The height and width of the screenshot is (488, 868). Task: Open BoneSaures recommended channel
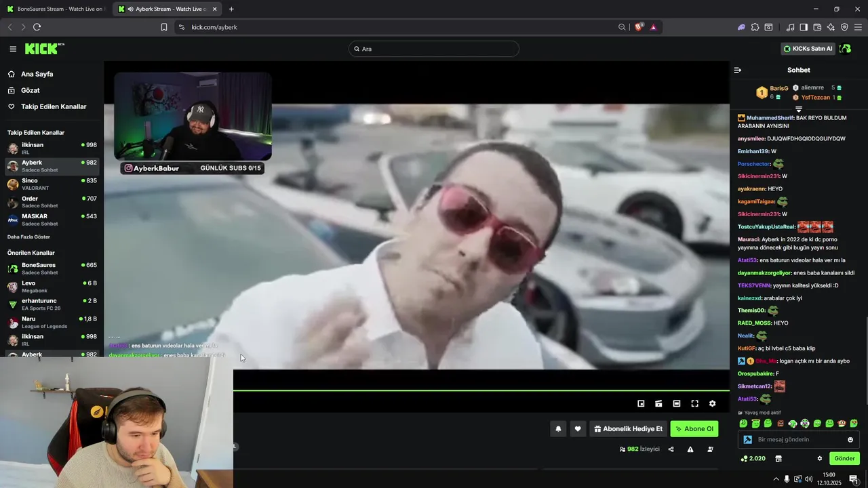click(52, 268)
